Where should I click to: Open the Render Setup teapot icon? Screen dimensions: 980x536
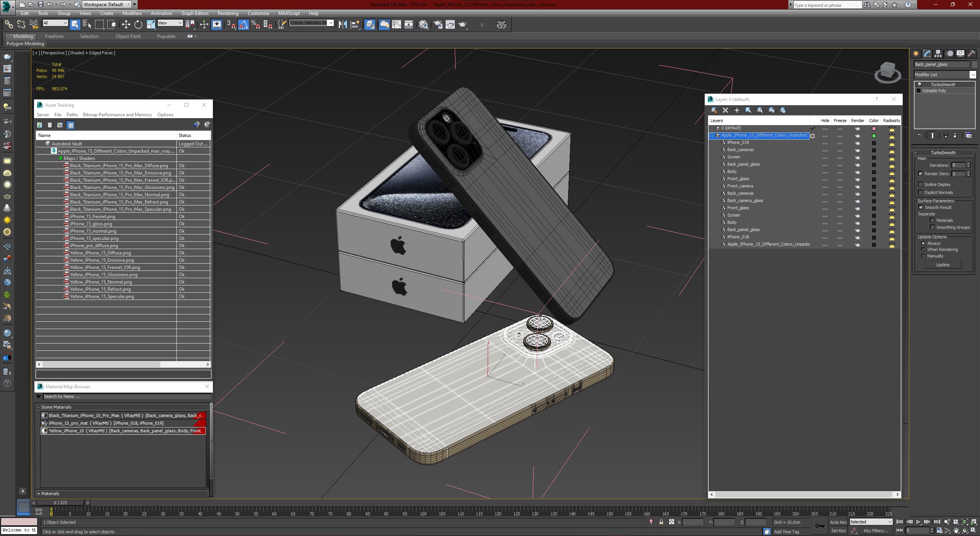438,24
